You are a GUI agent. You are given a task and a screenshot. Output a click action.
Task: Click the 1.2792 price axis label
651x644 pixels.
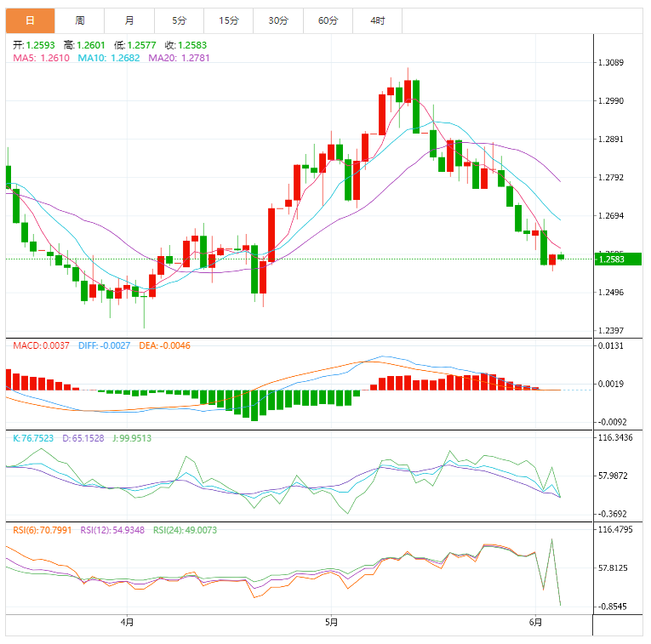611,178
